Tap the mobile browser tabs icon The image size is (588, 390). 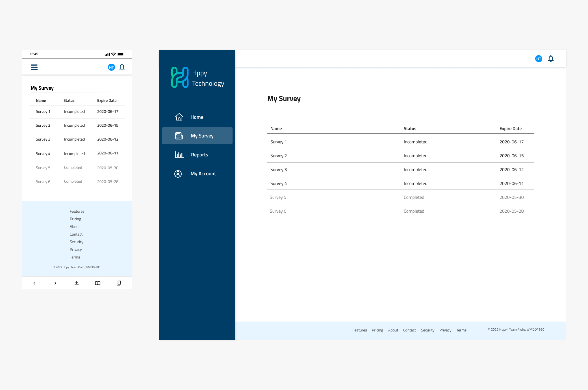119,283
